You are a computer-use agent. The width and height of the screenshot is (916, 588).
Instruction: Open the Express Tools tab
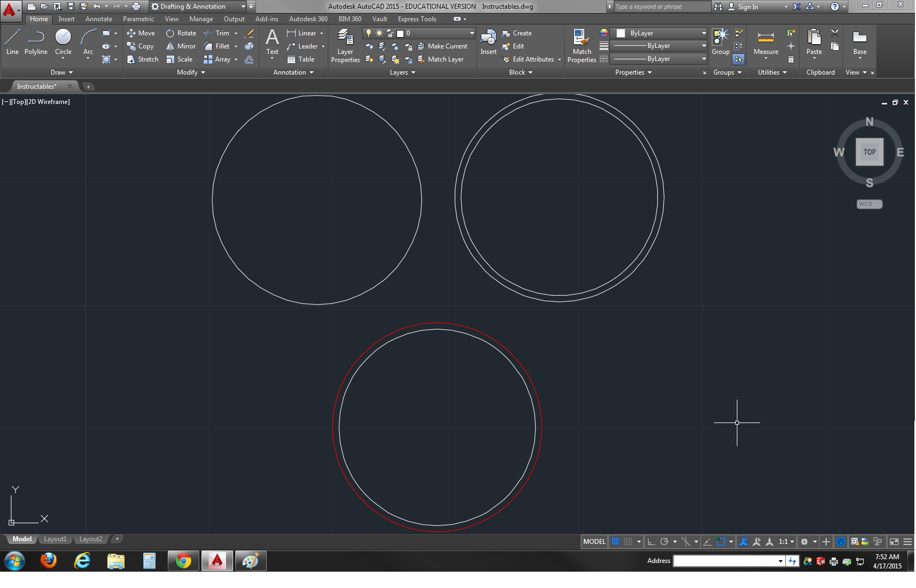[x=417, y=19]
